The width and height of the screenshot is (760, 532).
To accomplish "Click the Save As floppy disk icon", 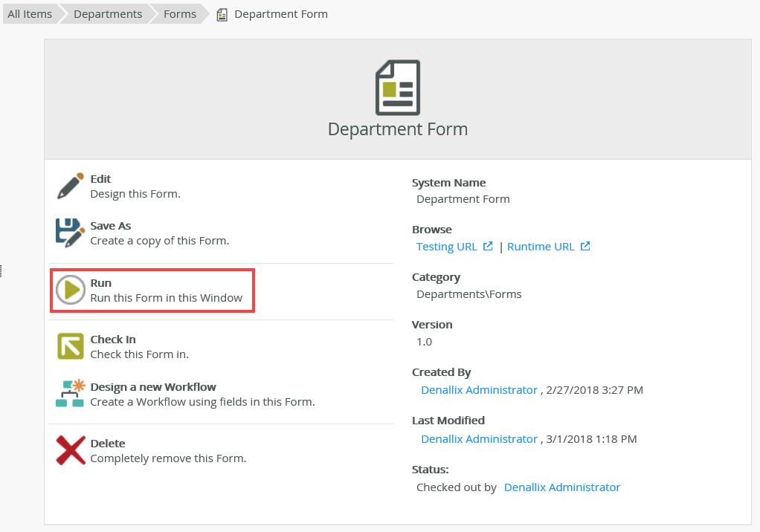I will click(x=71, y=233).
